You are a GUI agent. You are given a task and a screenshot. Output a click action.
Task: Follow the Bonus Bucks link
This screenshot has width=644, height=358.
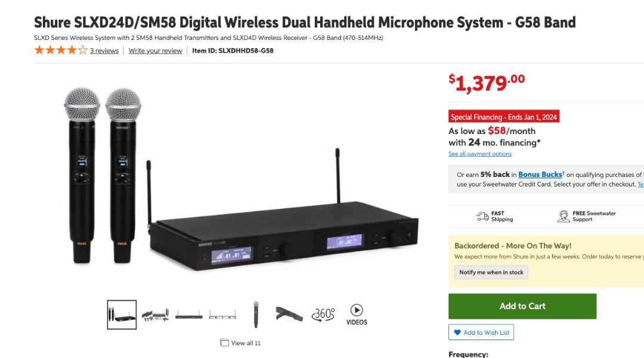540,175
